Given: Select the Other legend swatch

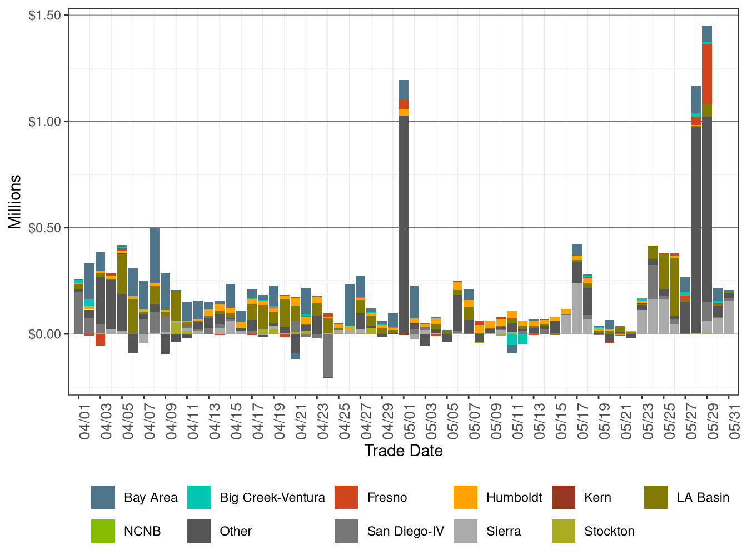Looking at the screenshot, I should [199, 531].
